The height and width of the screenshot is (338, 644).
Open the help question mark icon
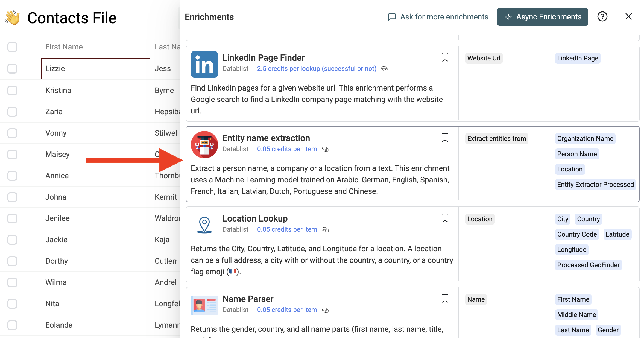(x=602, y=17)
